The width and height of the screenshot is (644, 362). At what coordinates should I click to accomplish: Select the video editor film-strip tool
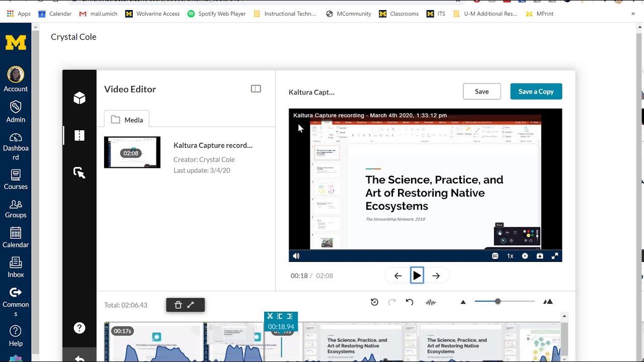coord(79,135)
